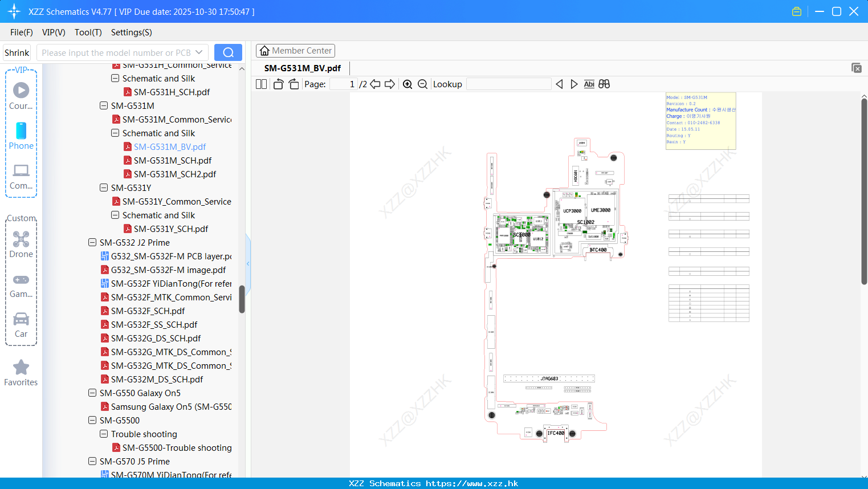
Task: Rotate the page clockwise
Action: [294, 84]
